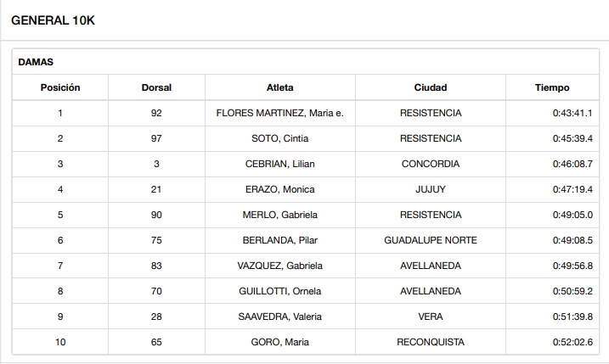609x364 pixels.
Task: Select athlete GORO, Maria
Action: click(x=279, y=342)
